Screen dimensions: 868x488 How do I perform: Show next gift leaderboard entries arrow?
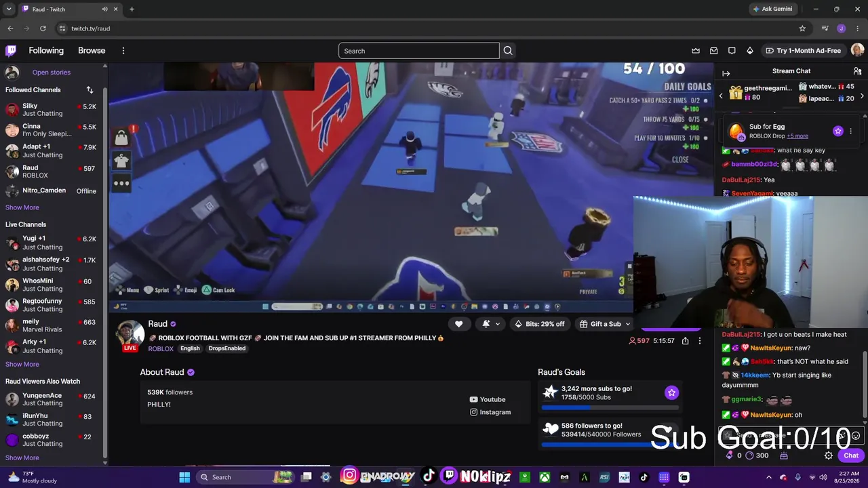pyautogui.click(x=862, y=96)
